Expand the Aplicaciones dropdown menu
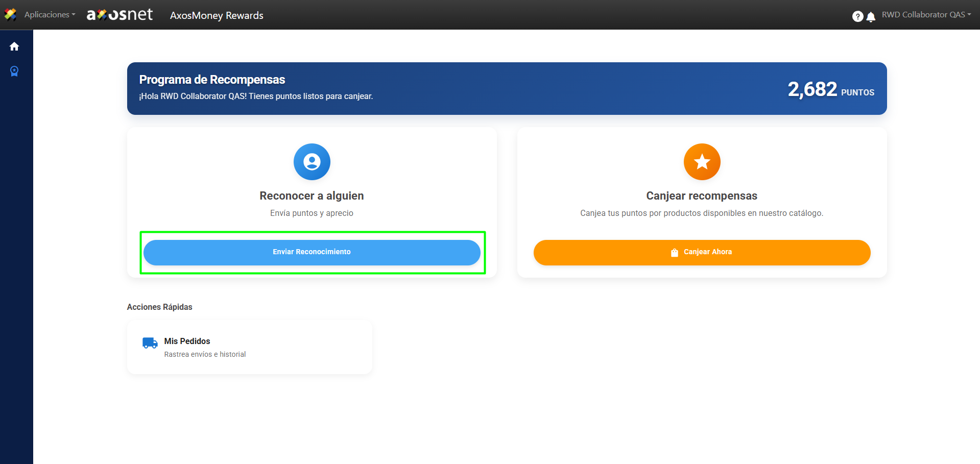Image resolution: width=980 pixels, height=464 pixels. coord(50,15)
